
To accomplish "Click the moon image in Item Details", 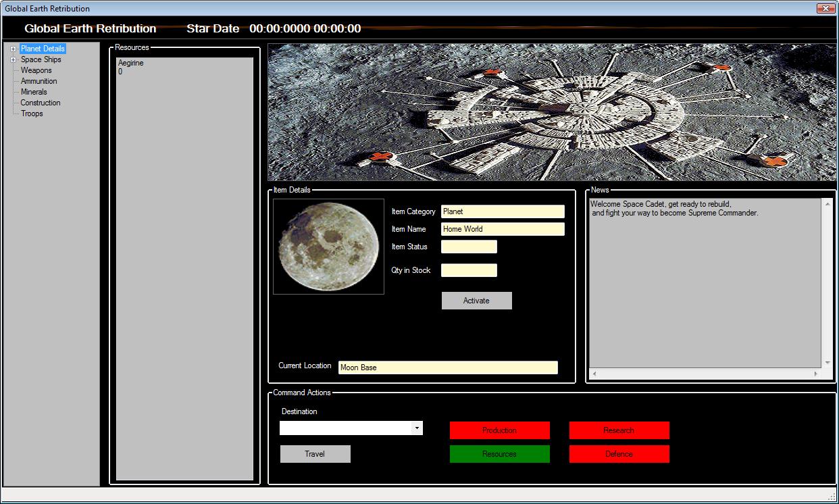I will [328, 246].
